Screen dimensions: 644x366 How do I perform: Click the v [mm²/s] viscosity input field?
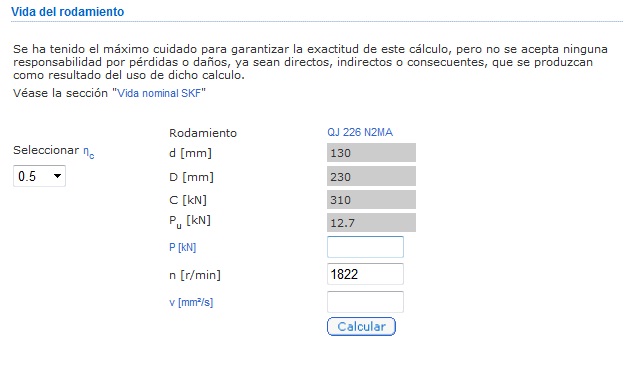(x=366, y=302)
